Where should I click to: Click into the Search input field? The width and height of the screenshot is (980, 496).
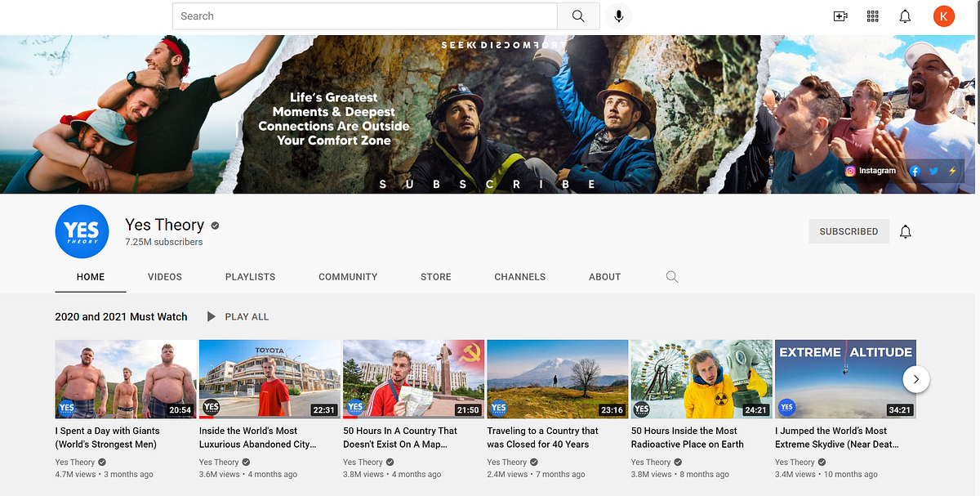tap(364, 16)
